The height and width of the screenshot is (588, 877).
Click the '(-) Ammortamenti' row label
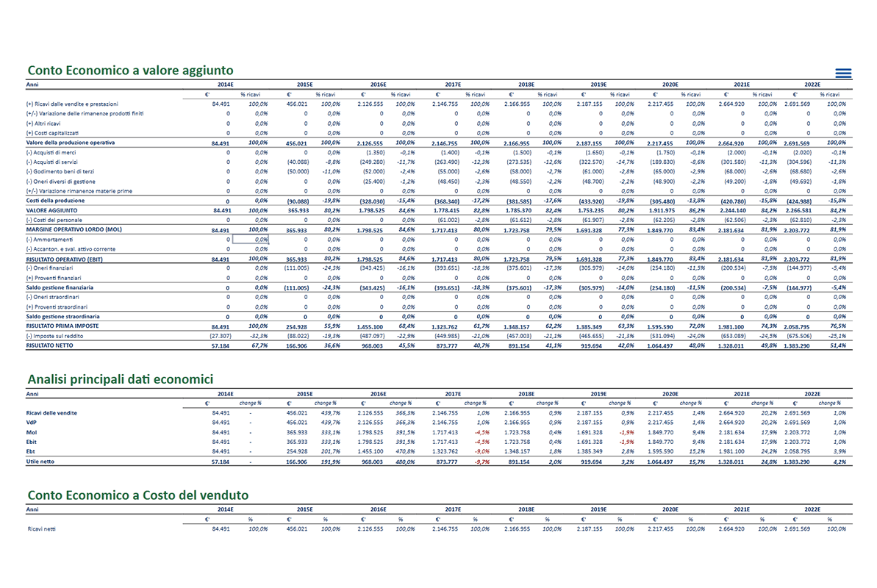49,240
